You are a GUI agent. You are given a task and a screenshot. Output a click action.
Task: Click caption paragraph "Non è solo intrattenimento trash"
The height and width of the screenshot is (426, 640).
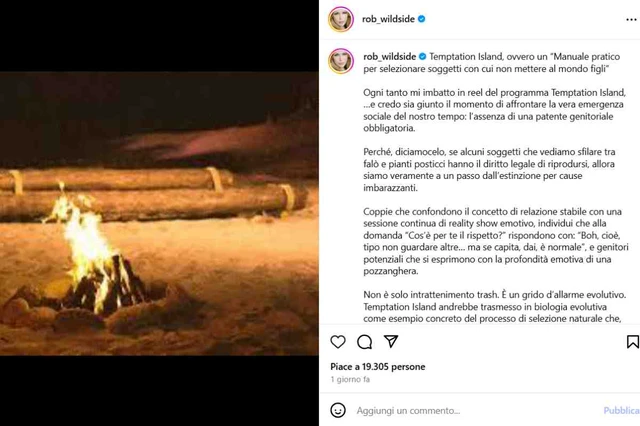494,306
